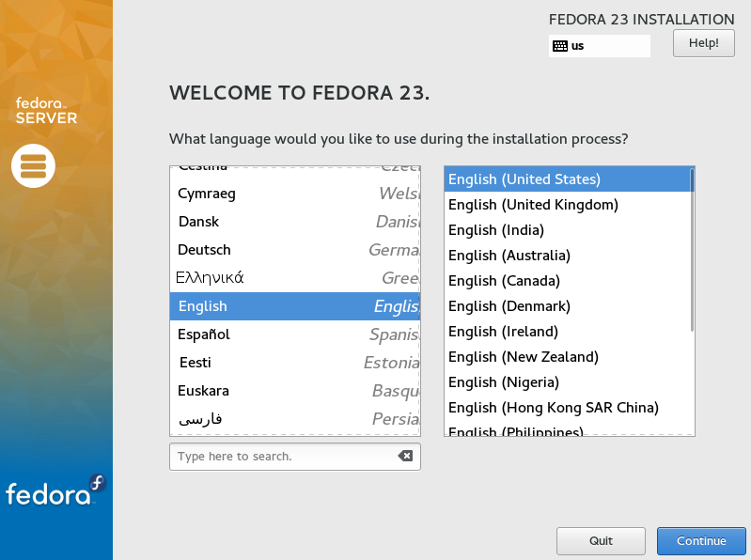The image size is (751, 560).
Task: Choose English (United Kingdom) locale
Action: tap(567, 205)
